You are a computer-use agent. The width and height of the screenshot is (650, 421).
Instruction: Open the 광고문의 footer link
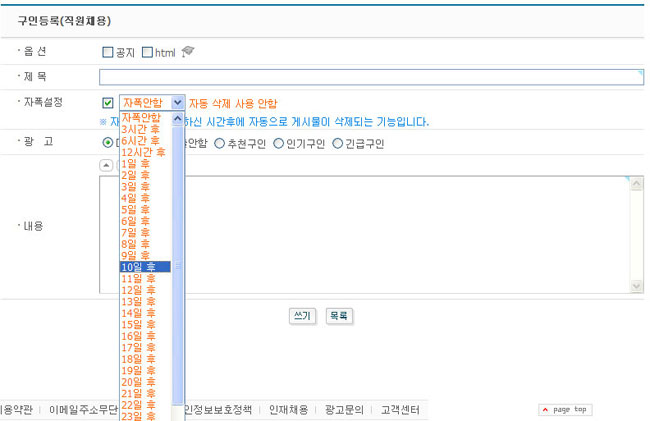344,410
